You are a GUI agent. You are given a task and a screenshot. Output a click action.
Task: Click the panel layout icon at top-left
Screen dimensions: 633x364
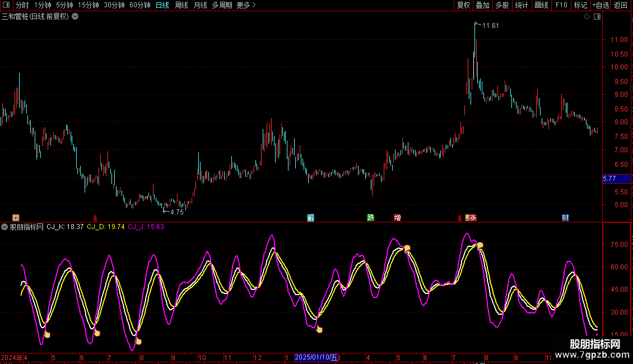(6, 5)
